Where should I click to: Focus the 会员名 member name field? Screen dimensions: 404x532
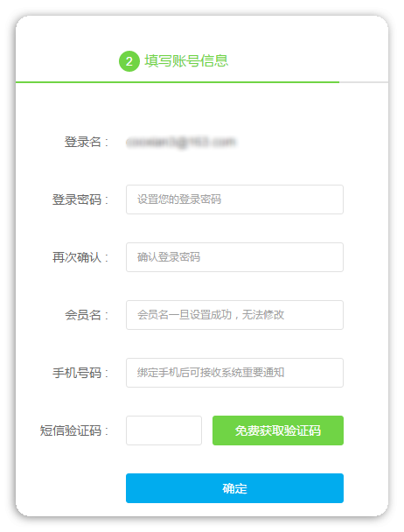(x=234, y=315)
